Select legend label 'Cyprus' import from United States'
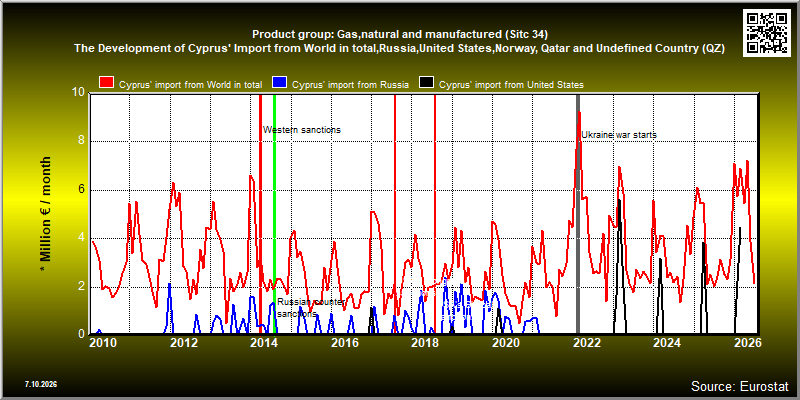The width and height of the screenshot is (800, 400). pos(511,85)
